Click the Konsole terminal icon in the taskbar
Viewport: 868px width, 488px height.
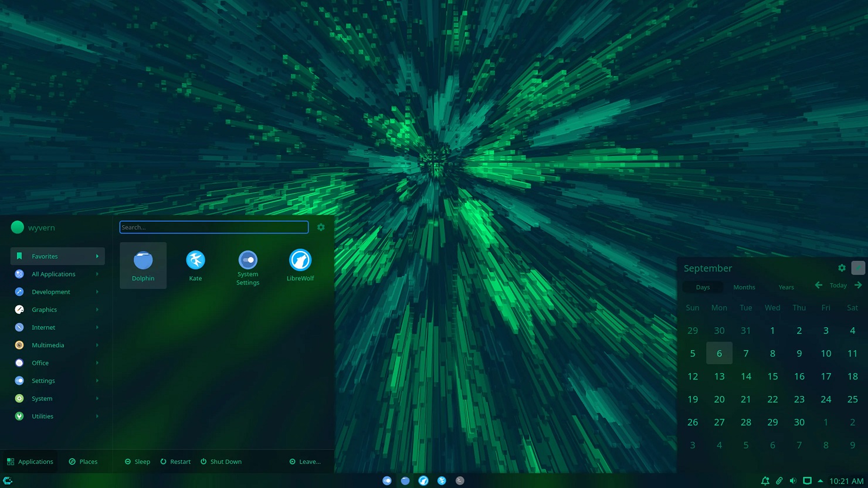[x=460, y=480]
